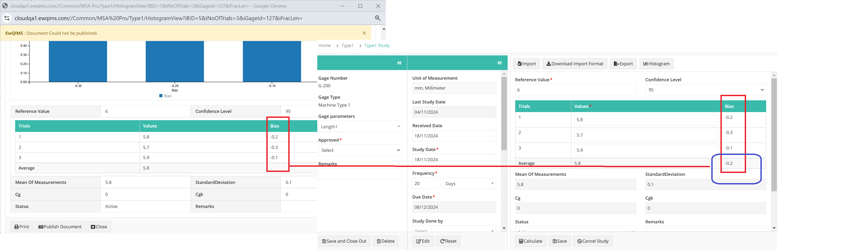Export the study data

tap(623, 64)
